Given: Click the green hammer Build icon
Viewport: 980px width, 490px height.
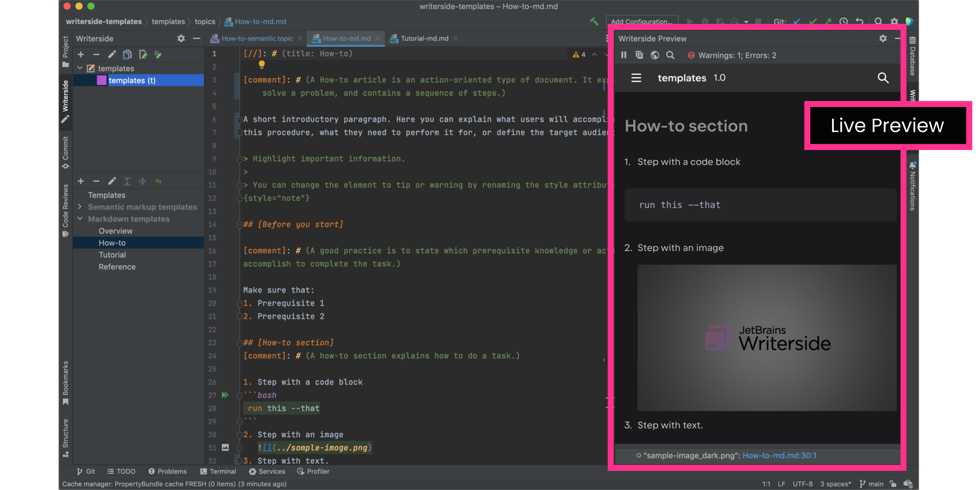Looking at the screenshot, I should [594, 21].
